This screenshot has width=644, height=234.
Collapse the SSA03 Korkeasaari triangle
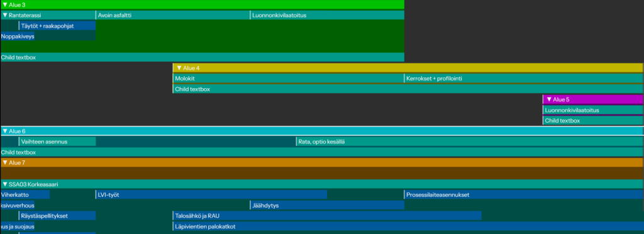point(5,184)
